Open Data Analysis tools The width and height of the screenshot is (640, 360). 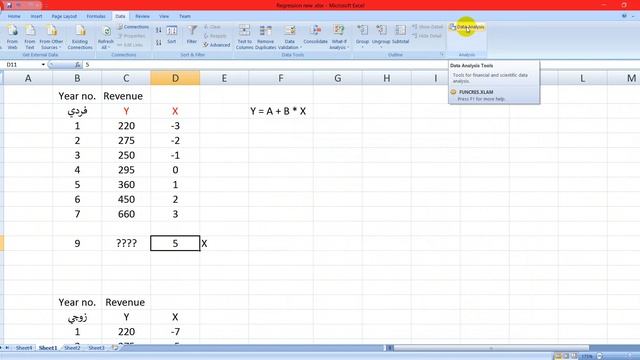pyautogui.click(x=467, y=27)
